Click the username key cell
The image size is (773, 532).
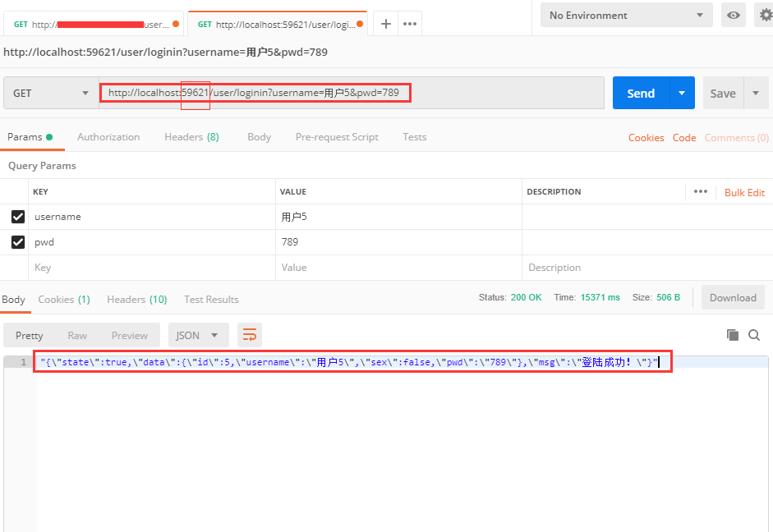pyautogui.click(x=152, y=217)
